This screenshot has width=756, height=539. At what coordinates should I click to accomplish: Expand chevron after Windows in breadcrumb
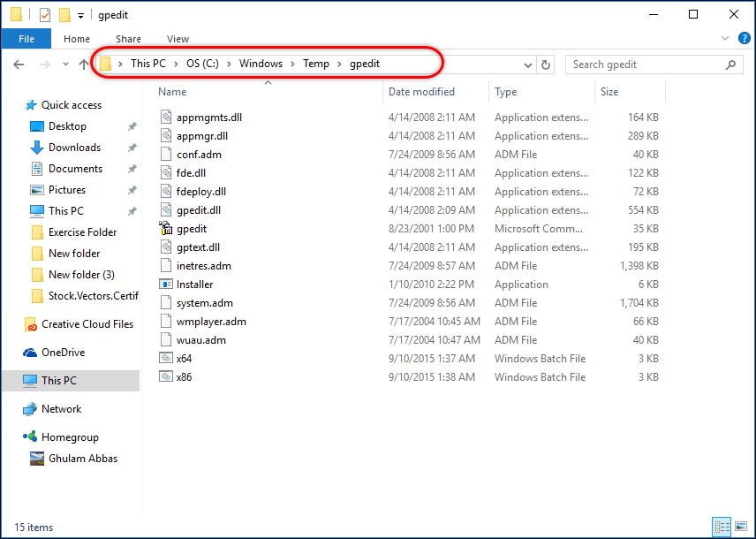click(292, 65)
